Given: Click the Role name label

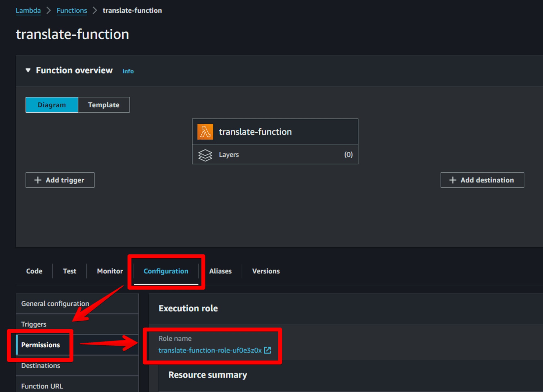Looking at the screenshot, I should [x=175, y=339].
